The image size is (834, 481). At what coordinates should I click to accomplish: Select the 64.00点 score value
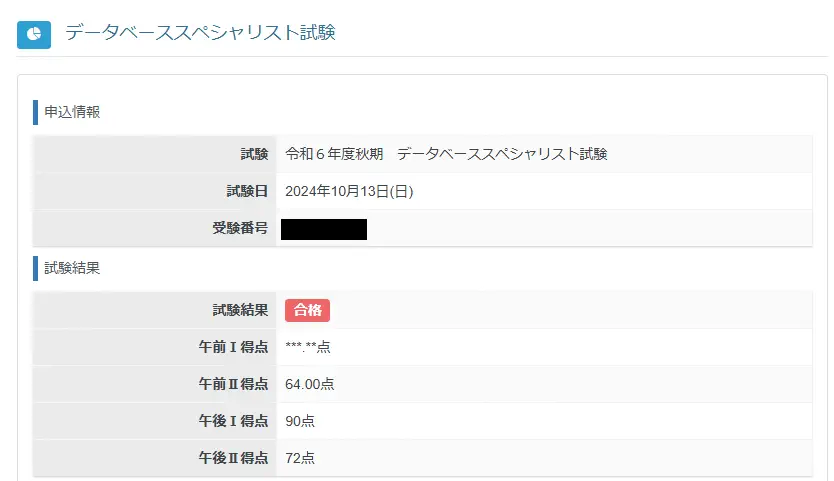click(310, 384)
